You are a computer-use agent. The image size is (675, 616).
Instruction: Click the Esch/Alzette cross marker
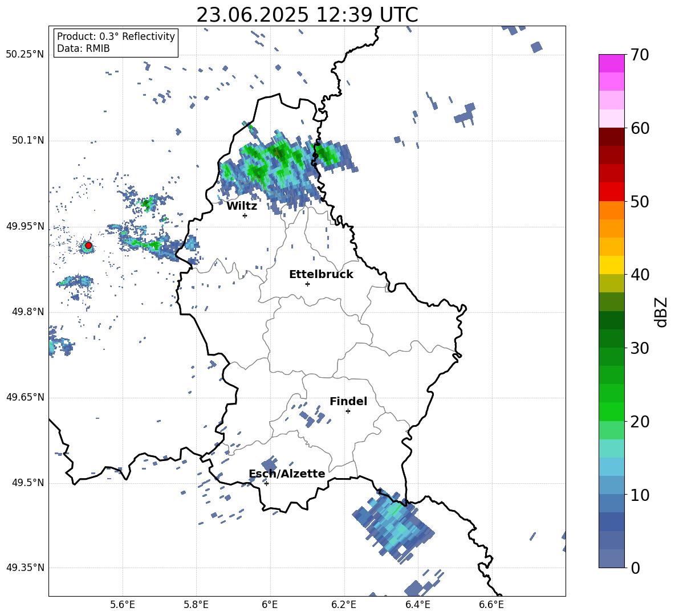[266, 483]
